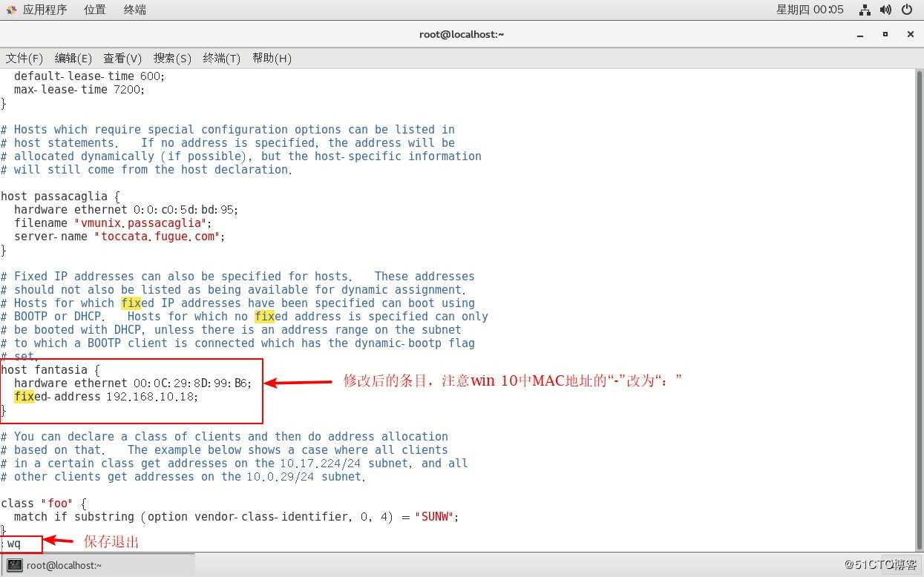Image resolution: width=924 pixels, height=577 pixels.
Task: Click the 10.0.29/24 subnet text
Action: (279, 476)
